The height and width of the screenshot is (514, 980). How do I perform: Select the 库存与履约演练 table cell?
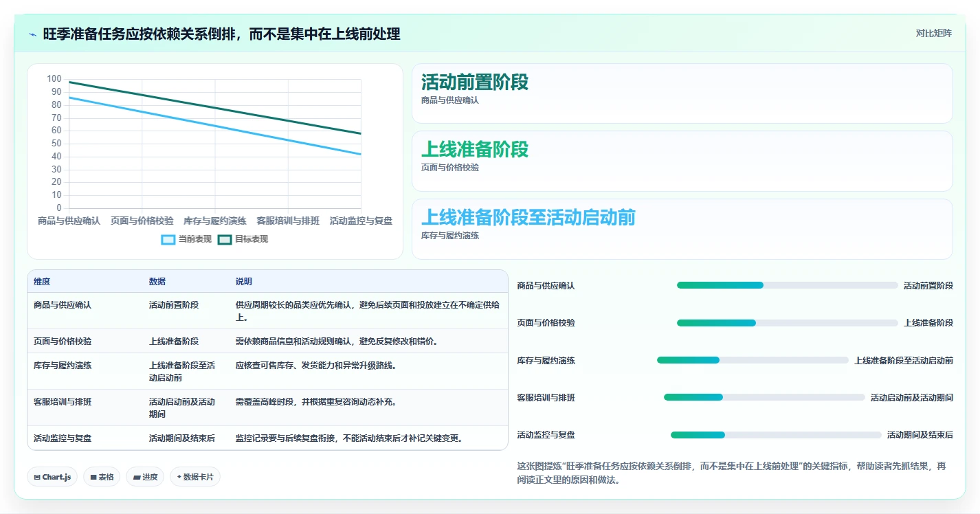tap(85, 371)
